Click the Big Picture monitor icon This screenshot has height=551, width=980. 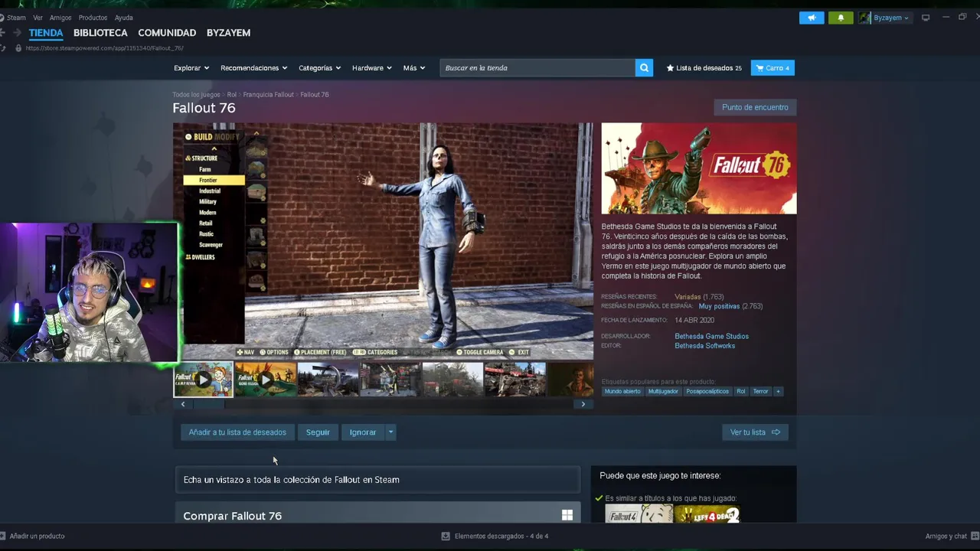coord(925,18)
